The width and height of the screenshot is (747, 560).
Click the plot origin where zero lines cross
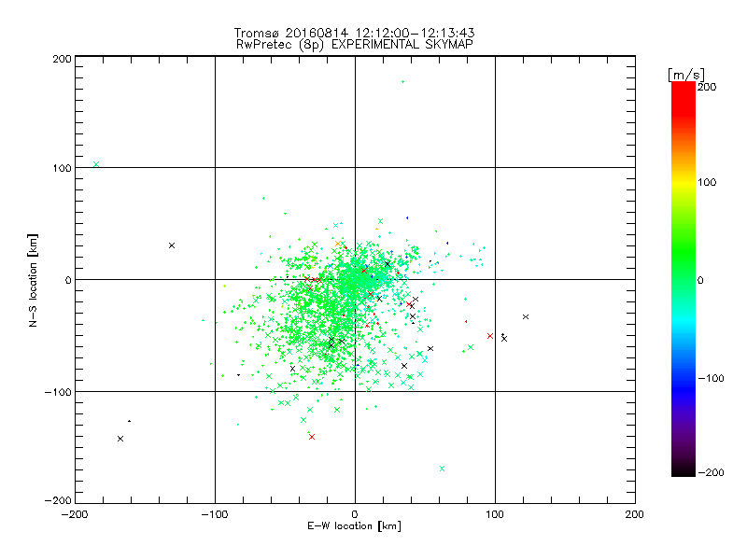[x=355, y=279]
